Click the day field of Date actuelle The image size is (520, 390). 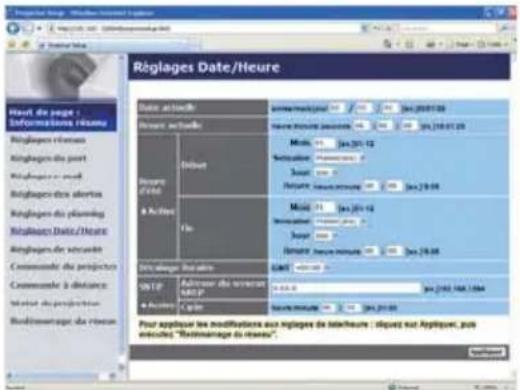pos(390,108)
